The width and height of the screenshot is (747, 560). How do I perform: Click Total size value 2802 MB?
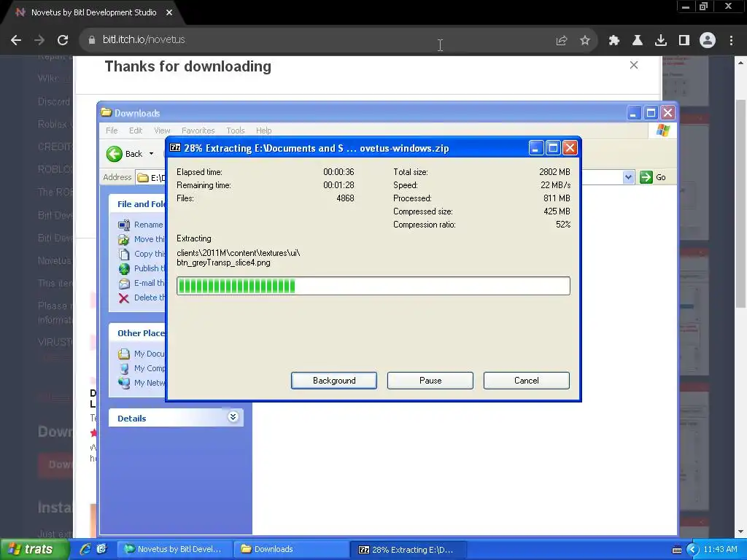tap(554, 172)
